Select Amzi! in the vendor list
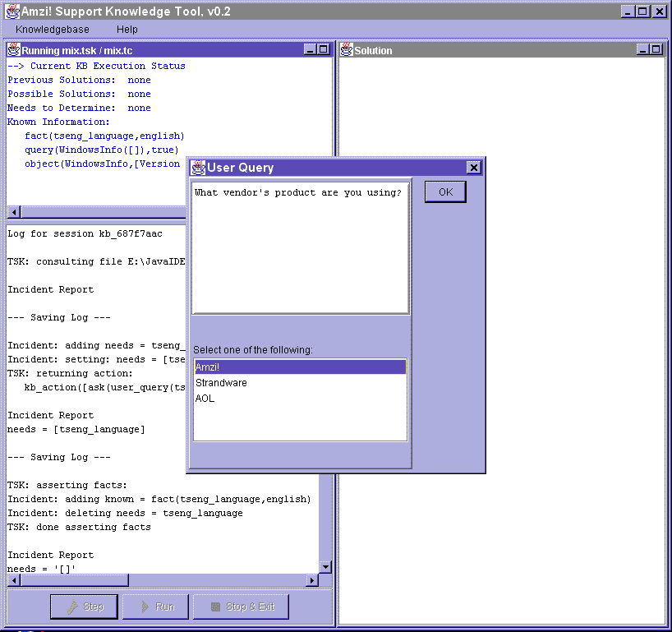This screenshot has height=632, width=672. (300, 367)
